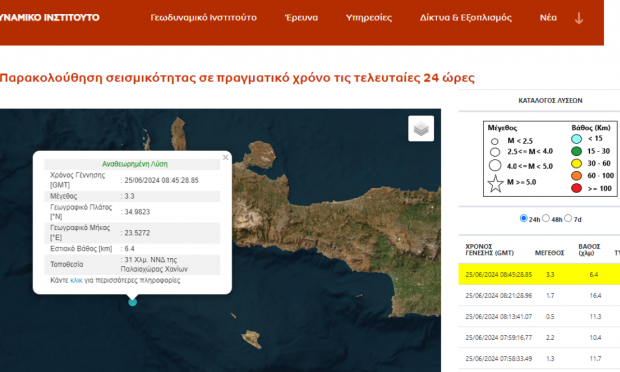Click the orange 60 - 100 depth legend circle

click(x=577, y=176)
